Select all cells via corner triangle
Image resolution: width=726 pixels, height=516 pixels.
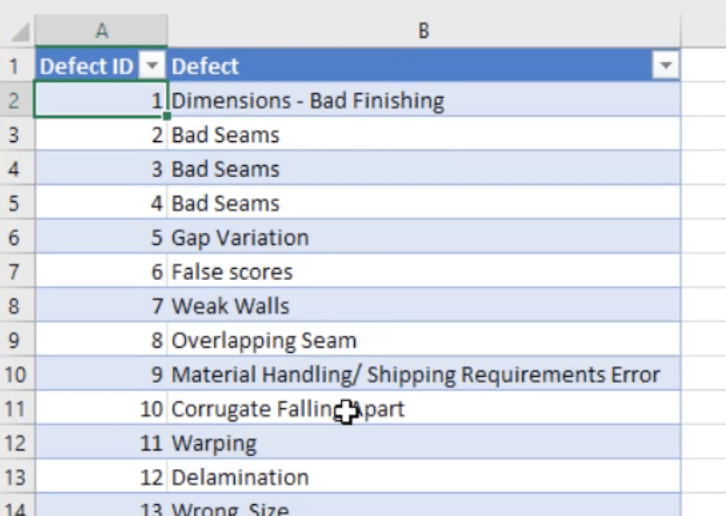coord(20,32)
